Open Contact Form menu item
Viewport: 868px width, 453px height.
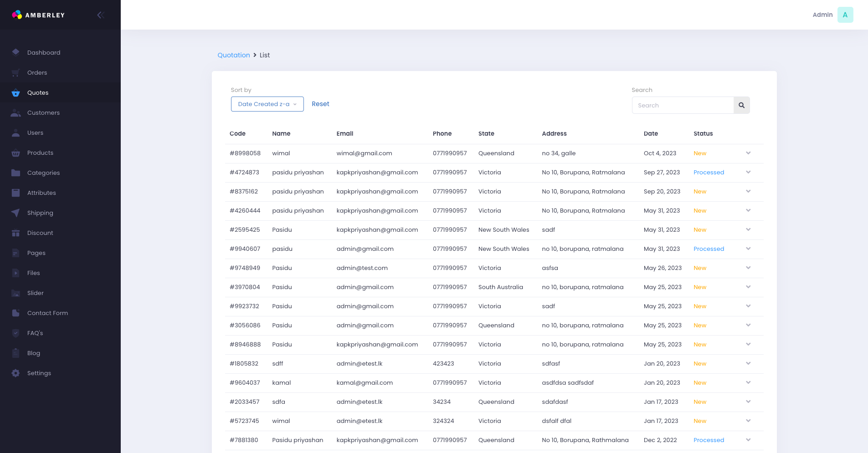click(x=47, y=313)
